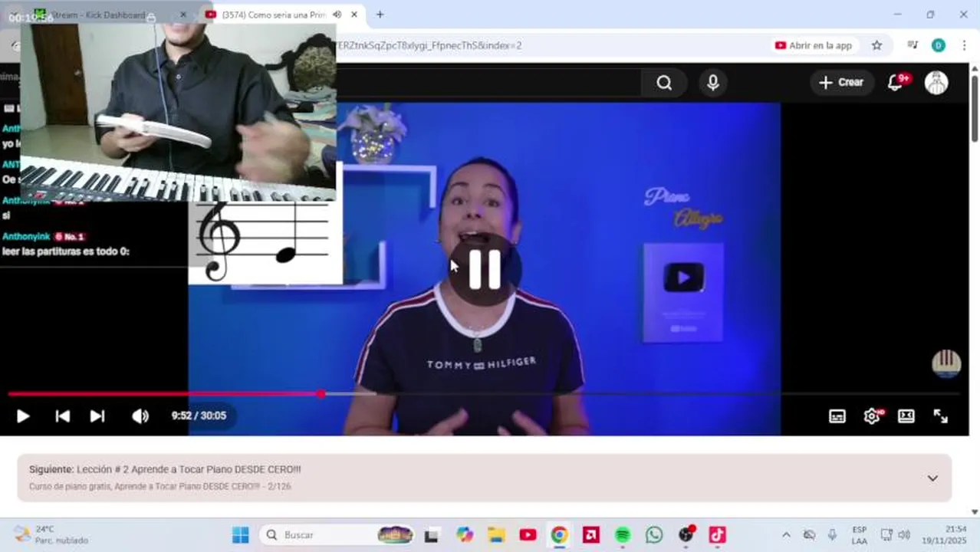
Task: Switch to Chrome on taskbar
Action: click(x=559, y=534)
